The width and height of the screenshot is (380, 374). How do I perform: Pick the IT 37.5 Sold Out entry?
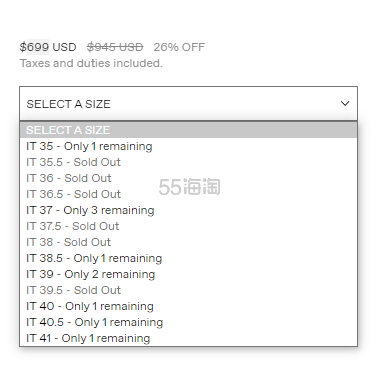tap(188, 226)
